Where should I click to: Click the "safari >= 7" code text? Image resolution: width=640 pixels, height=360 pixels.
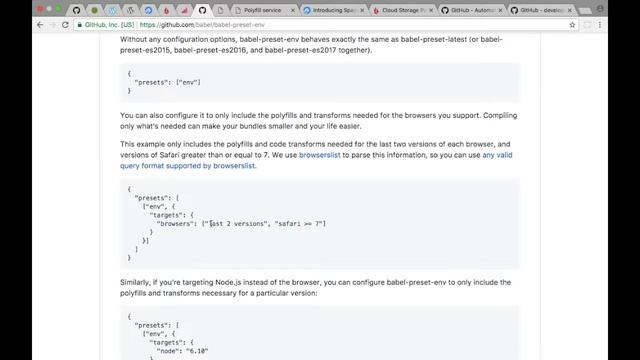(x=299, y=224)
